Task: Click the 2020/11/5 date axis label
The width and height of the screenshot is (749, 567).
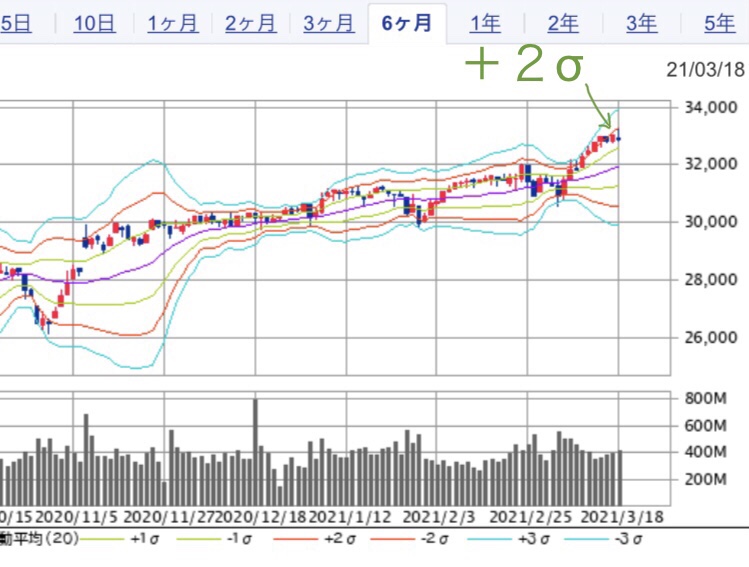Action: (76, 517)
